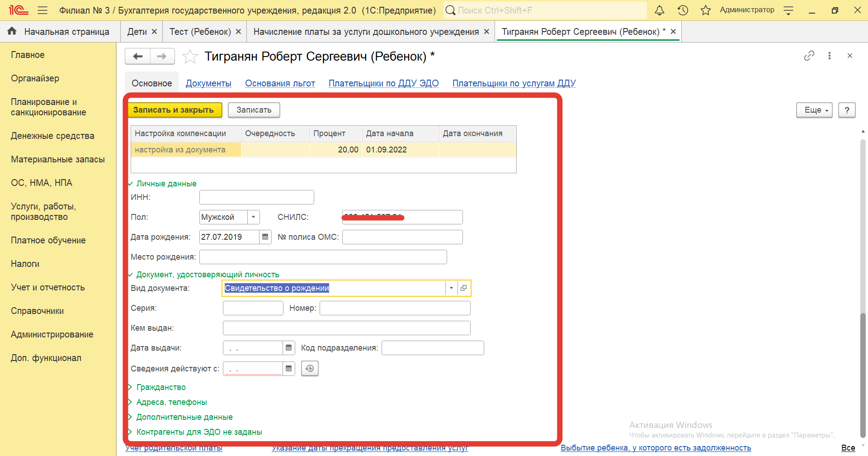Open the Еще dropdown menu
Viewport: 868px width, 456px height.
[814, 110]
